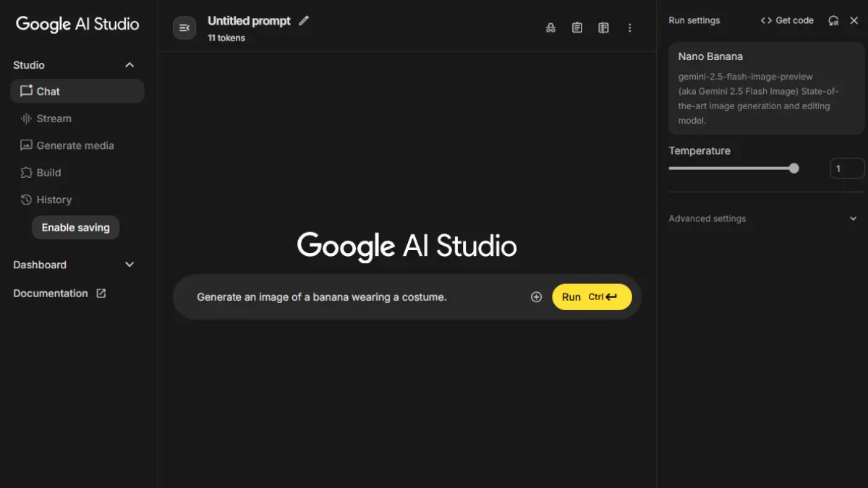Viewport: 868px width, 488px height.
Task: Click the Enable saving button
Action: 76,227
